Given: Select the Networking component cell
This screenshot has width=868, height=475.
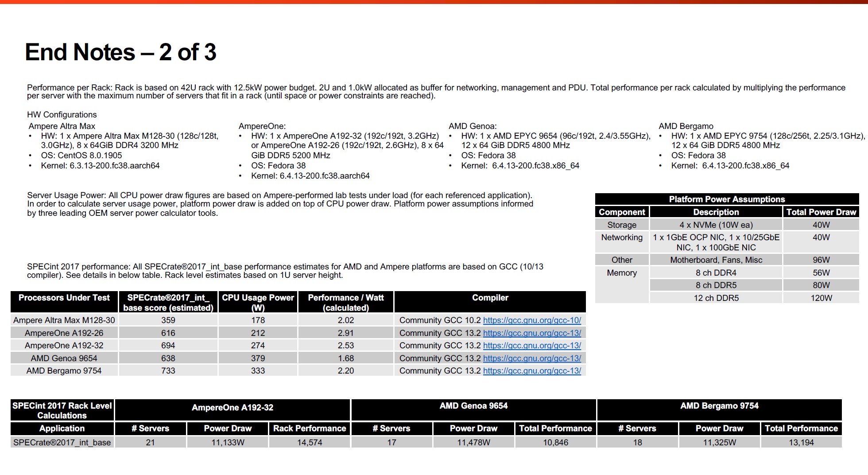Looking at the screenshot, I should click(622, 237).
